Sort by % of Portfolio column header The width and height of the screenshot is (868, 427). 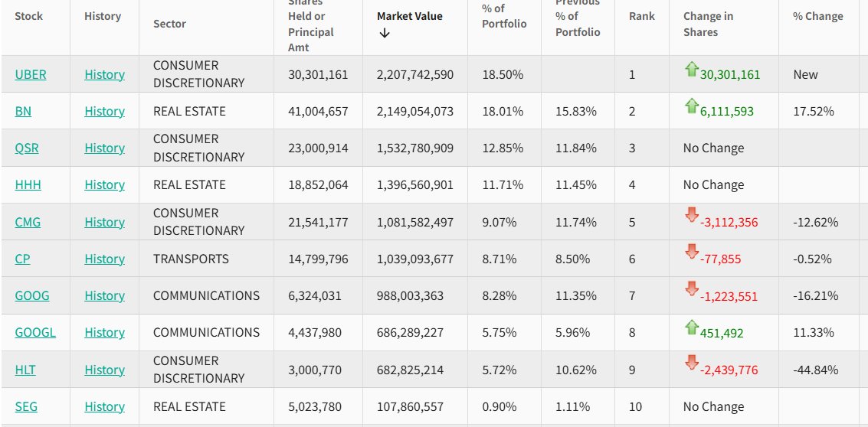coord(504,16)
